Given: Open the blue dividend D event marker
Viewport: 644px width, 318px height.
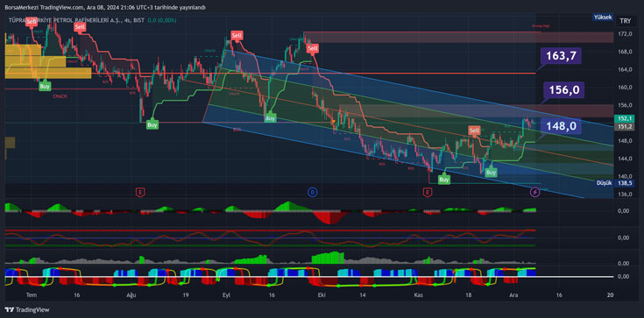Looking at the screenshot, I should click(x=312, y=192).
